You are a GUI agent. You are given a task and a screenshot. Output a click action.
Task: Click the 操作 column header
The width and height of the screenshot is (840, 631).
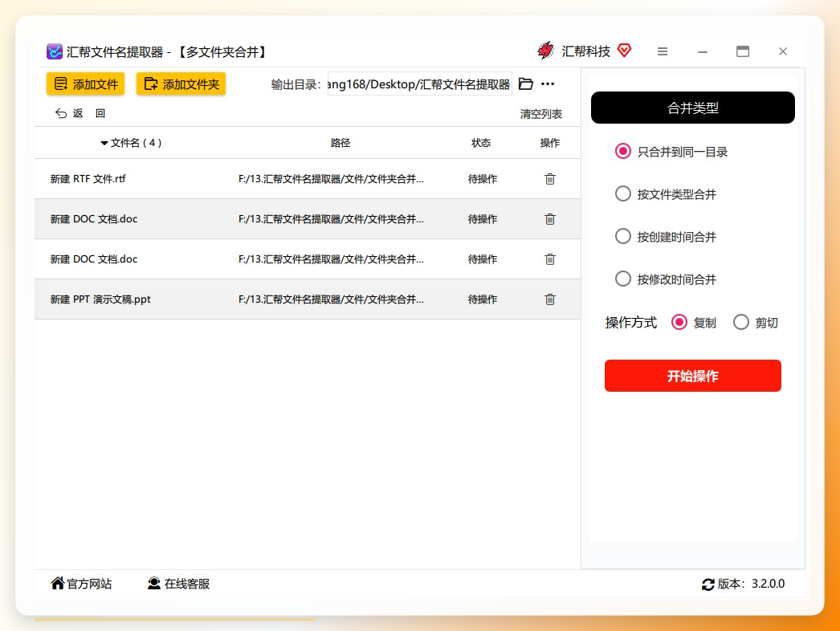(549, 143)
